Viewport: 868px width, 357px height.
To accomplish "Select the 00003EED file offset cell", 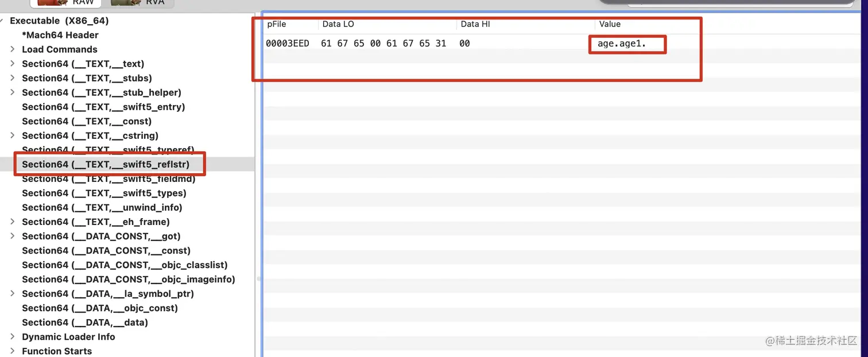I will (287, 43).
